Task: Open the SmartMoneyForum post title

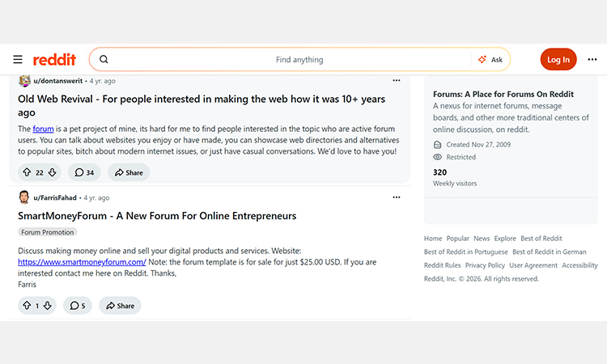Action: (157, 216)
